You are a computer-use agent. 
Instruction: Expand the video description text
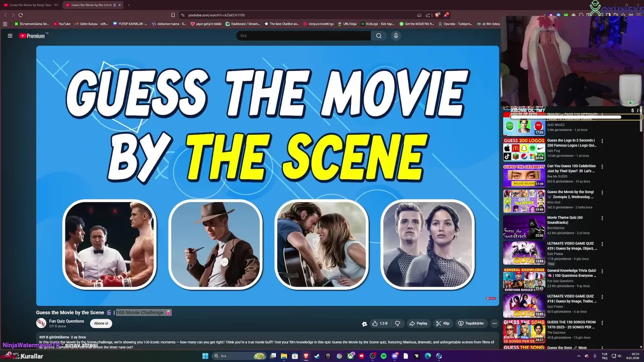pyautogui.click(x=268, y=342)
